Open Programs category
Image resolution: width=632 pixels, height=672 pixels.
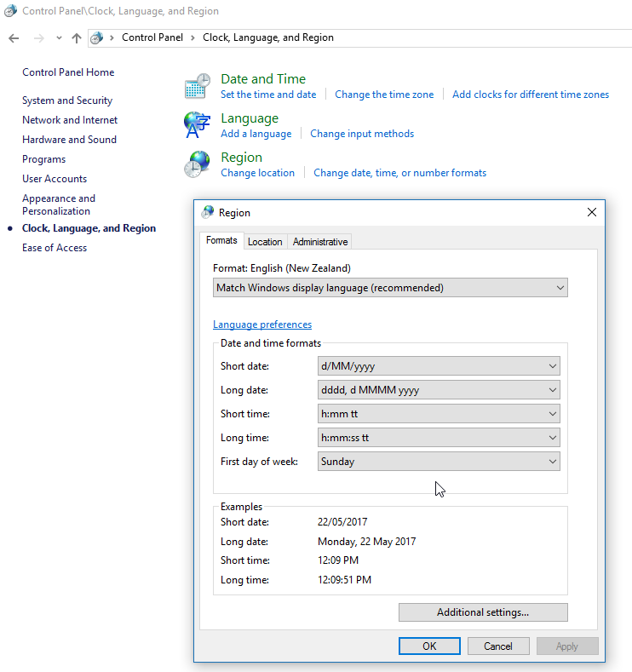click(x=44, y=159)
